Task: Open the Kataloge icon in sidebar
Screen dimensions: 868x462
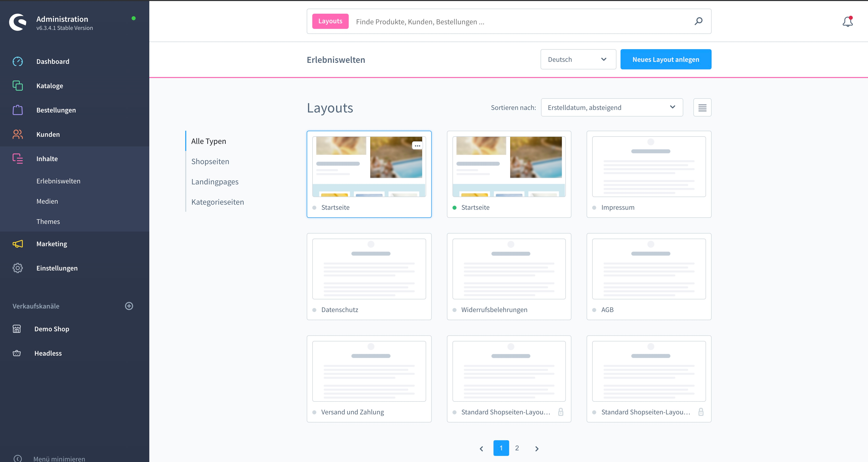Action: 17,86
